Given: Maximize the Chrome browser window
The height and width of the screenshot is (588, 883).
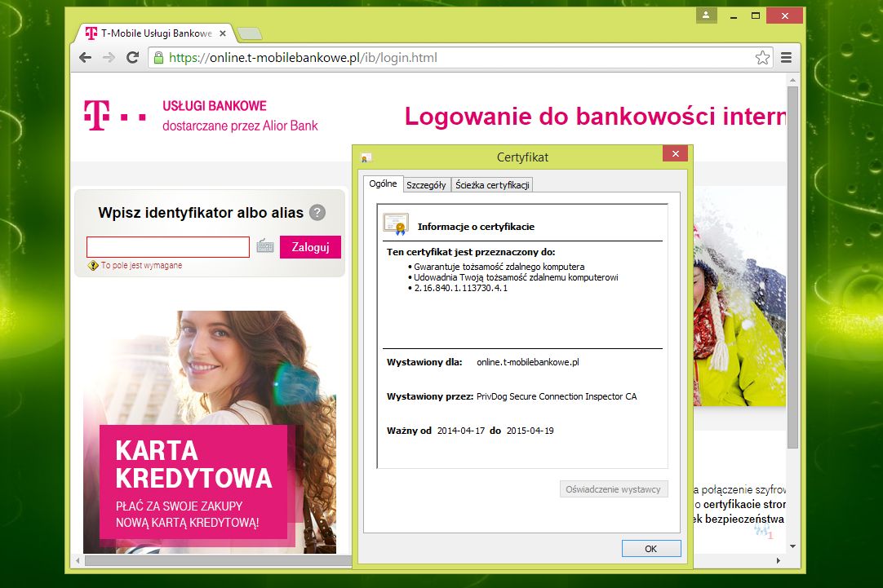Looking at the screenshot, I should tap(756, 15).
